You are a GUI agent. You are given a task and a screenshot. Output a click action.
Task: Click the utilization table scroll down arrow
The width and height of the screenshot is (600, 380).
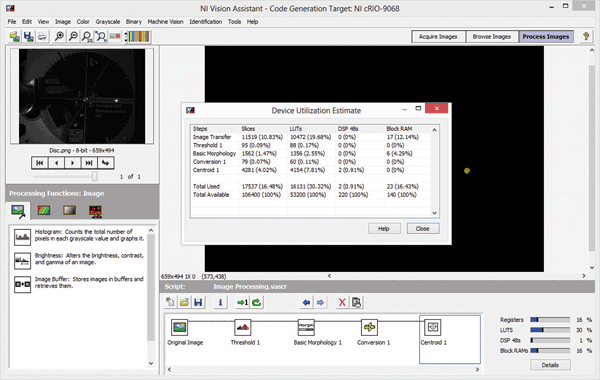[x=434, y=213]
